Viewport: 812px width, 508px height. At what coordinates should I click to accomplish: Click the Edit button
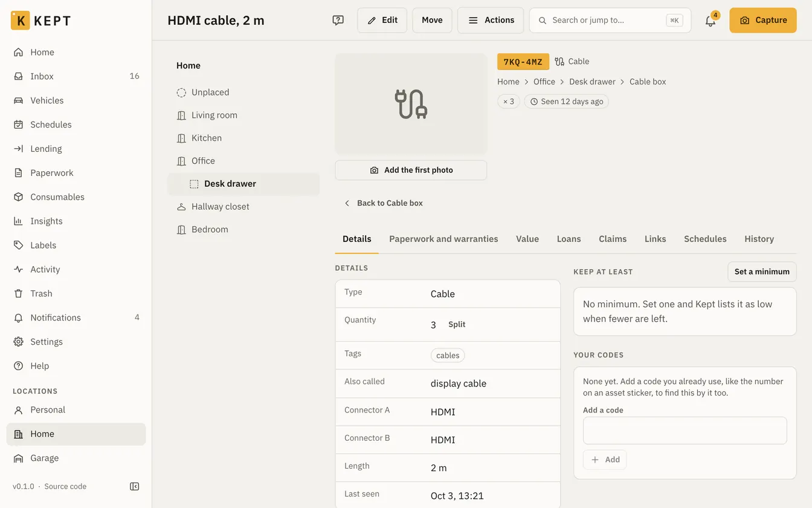(382, 20)
